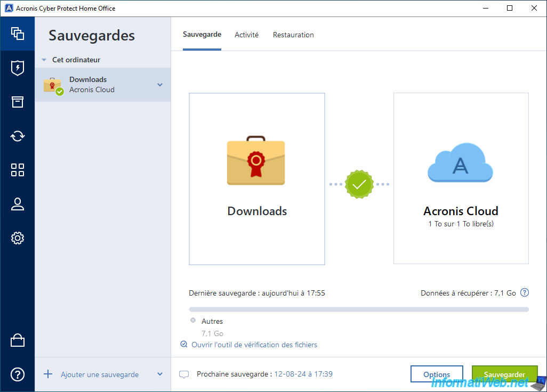This screenshot has height=392, width=547.
Task: Click the comment bubble icon near Prochaine sauvegarde
Action: click(x=184, y=374)
